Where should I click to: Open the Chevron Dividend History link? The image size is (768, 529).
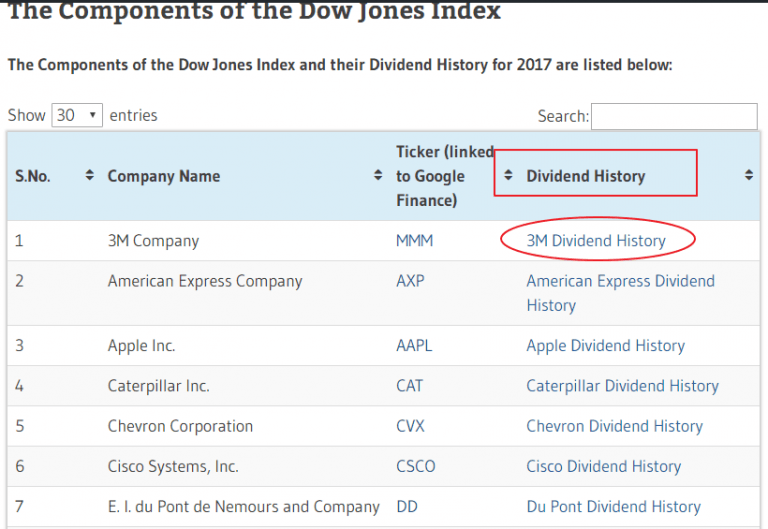coord(615,426)
